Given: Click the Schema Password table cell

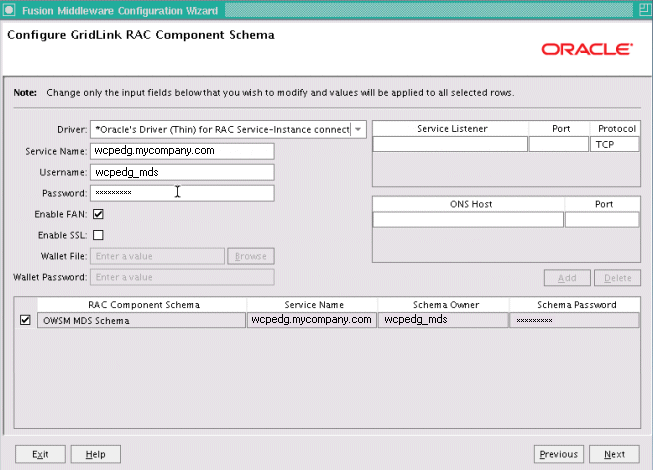Looking at the screenshot, I should [574, 320].
